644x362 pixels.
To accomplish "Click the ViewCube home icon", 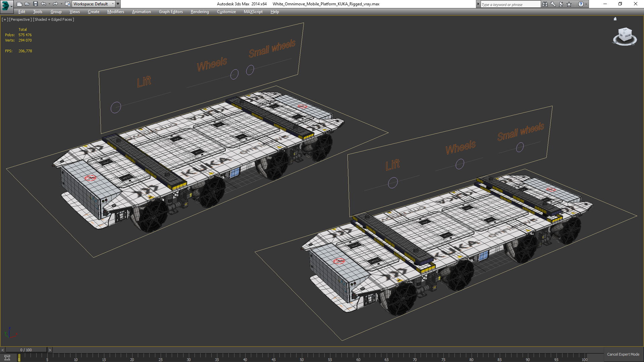I will click(x=615, y=19).
